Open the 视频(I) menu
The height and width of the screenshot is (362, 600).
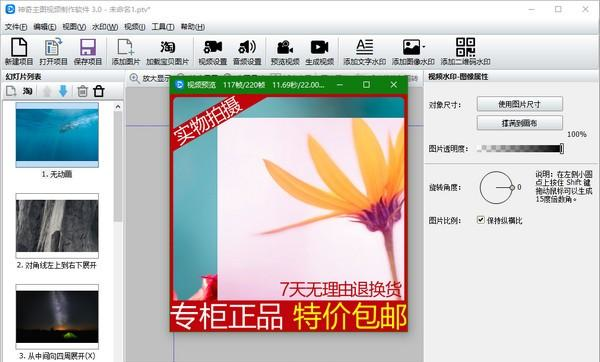click(134, 27)
